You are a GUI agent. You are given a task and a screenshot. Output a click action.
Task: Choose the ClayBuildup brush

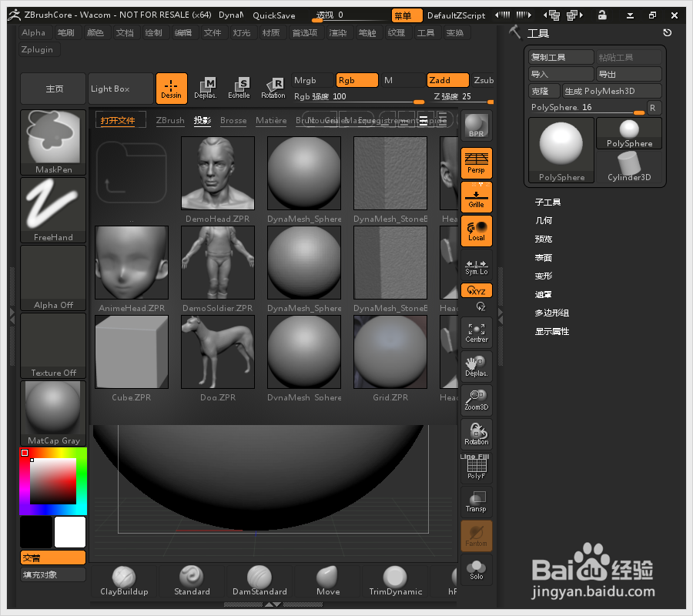123,579
